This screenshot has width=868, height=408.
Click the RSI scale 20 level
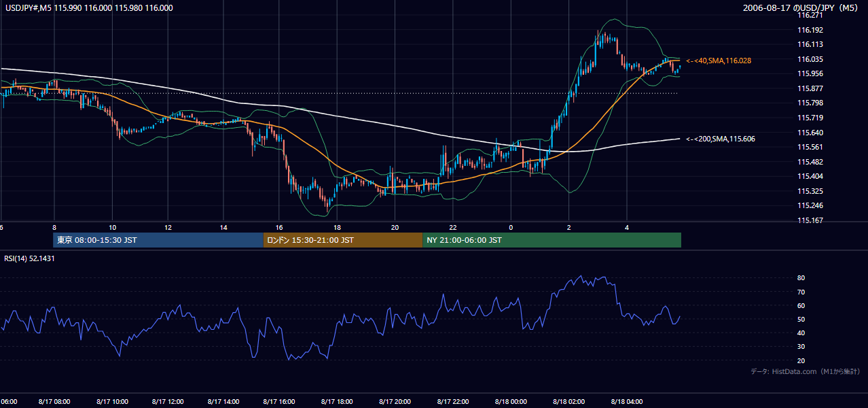click(801, 360)
